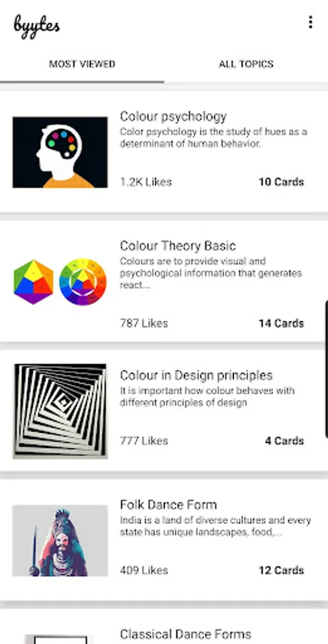Viewport: 328px width, 644px height.
Task: Open the colour wheel thumbnail image
Action: pos(83,282)
